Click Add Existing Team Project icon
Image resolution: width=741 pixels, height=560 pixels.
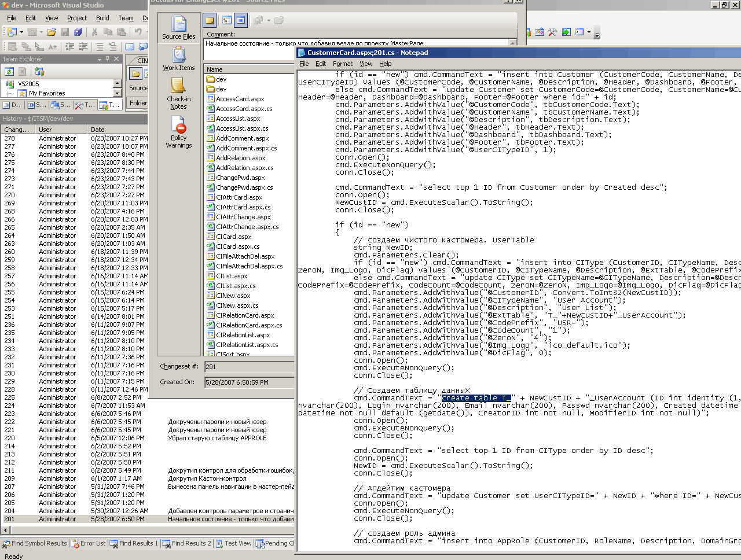(39, 72)
